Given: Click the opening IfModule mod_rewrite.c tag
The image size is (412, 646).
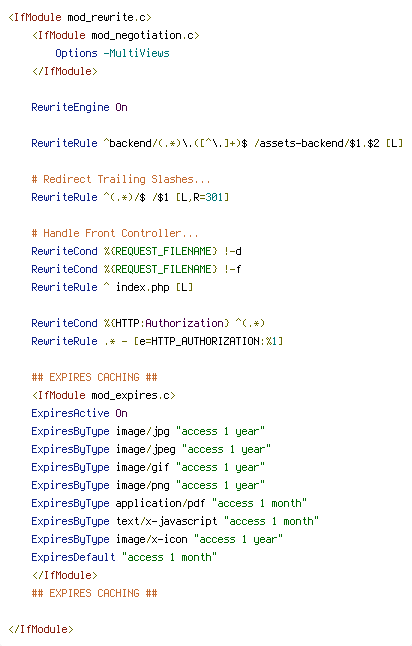Looking at the screenshot, I should pos(80,17).
